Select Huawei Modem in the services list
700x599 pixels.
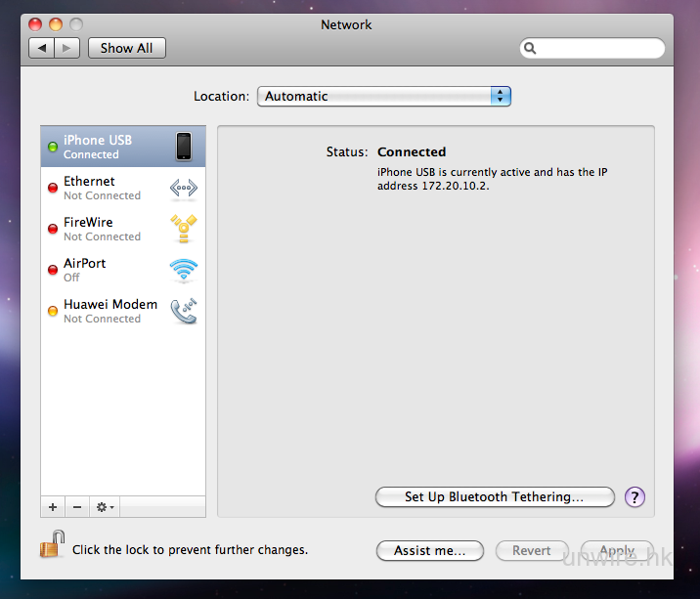(109, 311)
